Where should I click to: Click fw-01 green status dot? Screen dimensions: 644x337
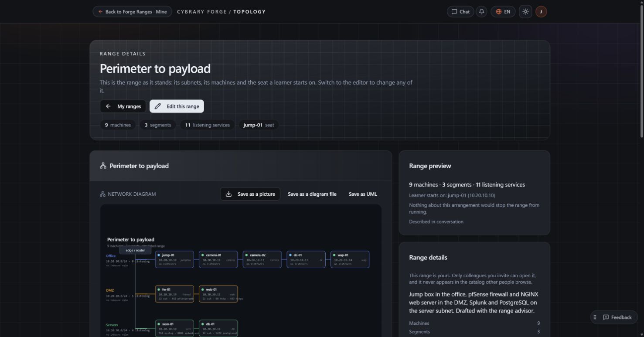(159, 289)
